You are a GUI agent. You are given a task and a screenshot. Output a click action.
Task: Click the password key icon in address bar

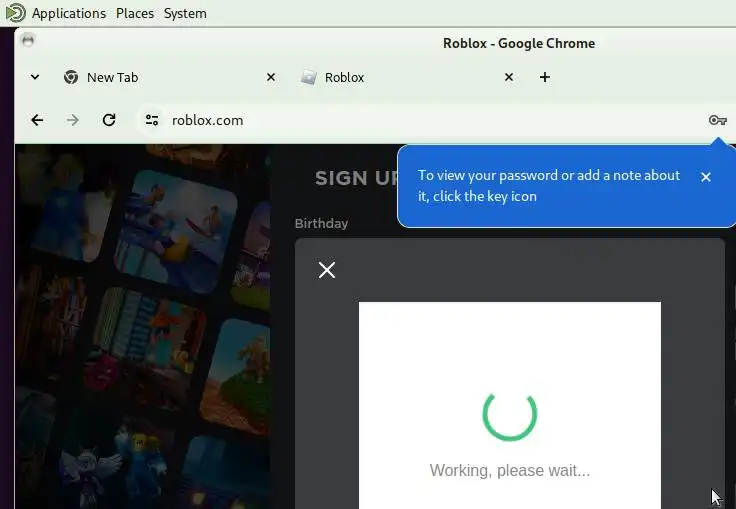tap(717, 120)
